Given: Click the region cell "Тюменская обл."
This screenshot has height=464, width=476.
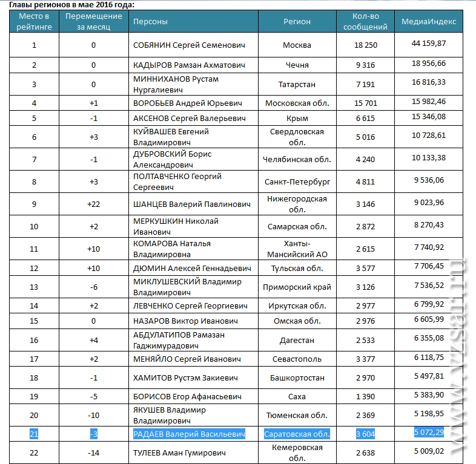Looking at the screenshot, I should (x=297, y=416).
